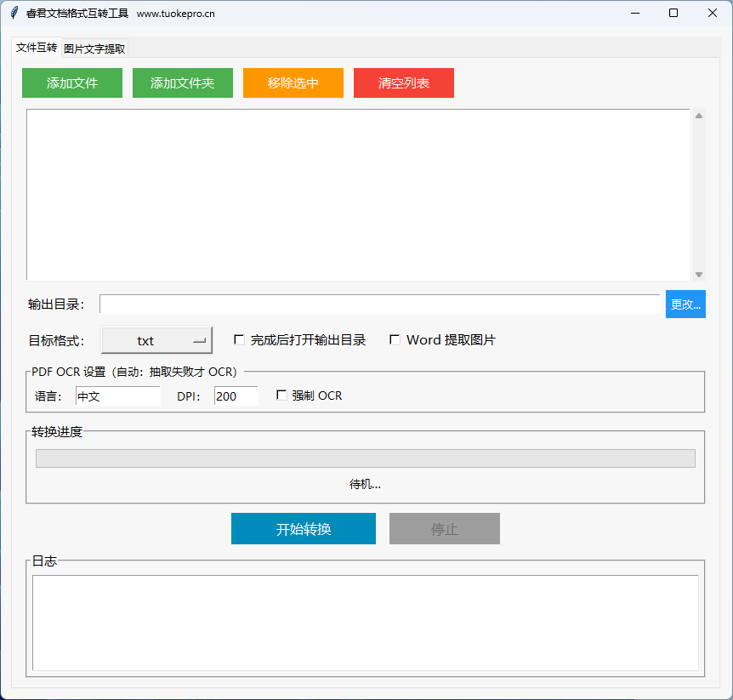
Task: Open the 目标格式 txt format dropdown
Action: coord(156,339)
